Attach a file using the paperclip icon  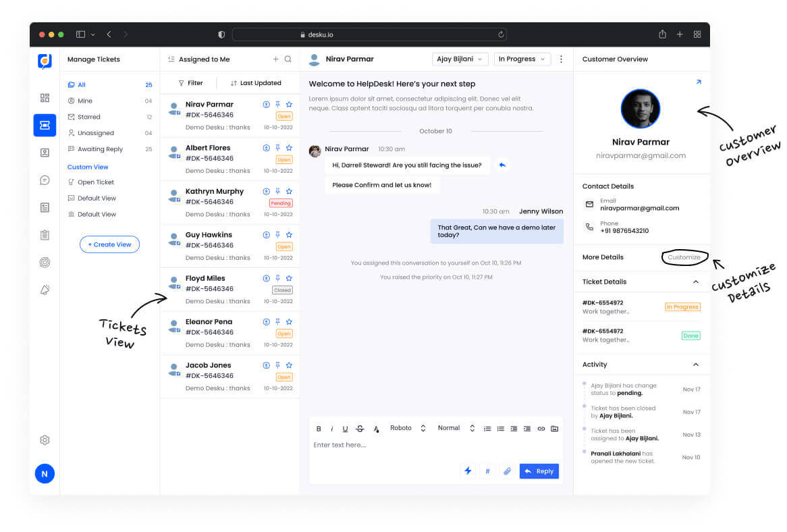507,471
